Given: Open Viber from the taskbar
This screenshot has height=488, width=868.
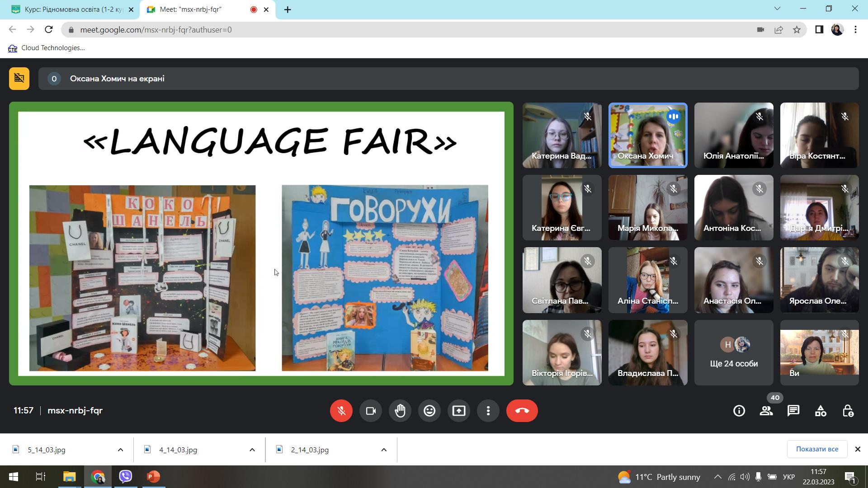Looking at the screenshot, I should (126, 477).
